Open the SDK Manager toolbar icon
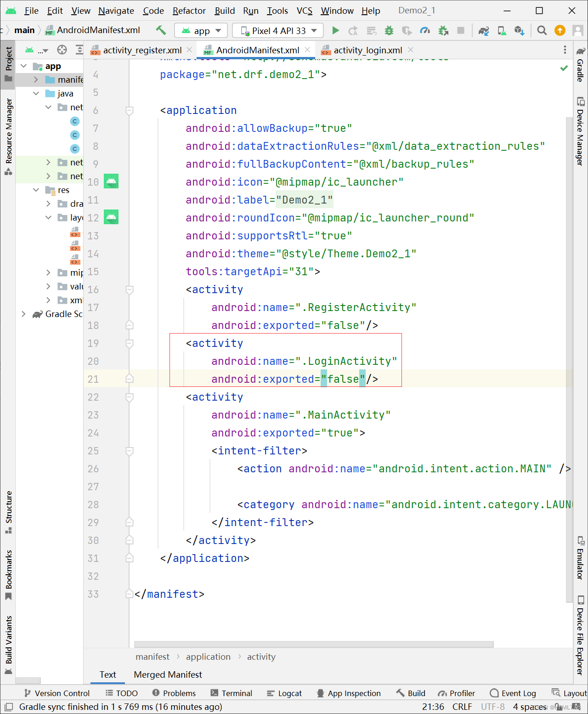588x714 pixels. pos(520,30)
